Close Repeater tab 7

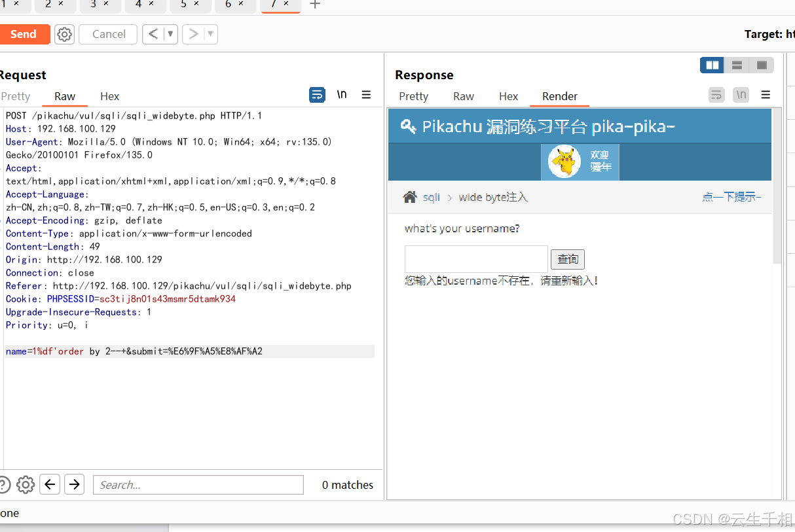286,4
